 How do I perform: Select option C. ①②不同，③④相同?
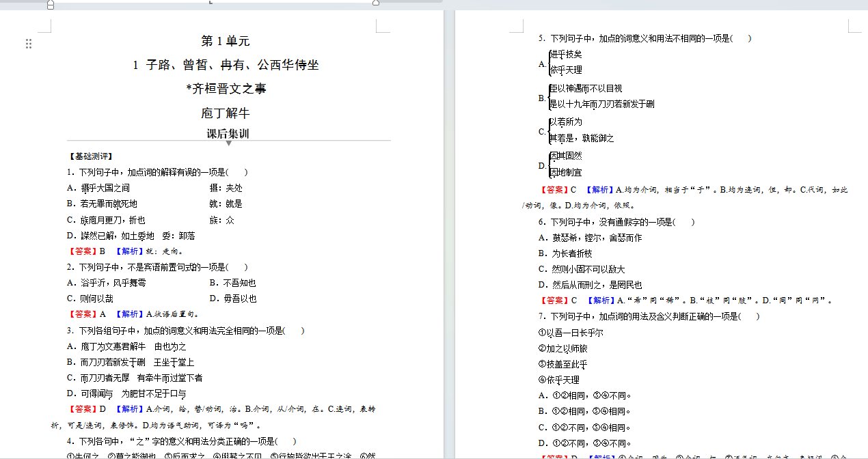pos(584,427)
